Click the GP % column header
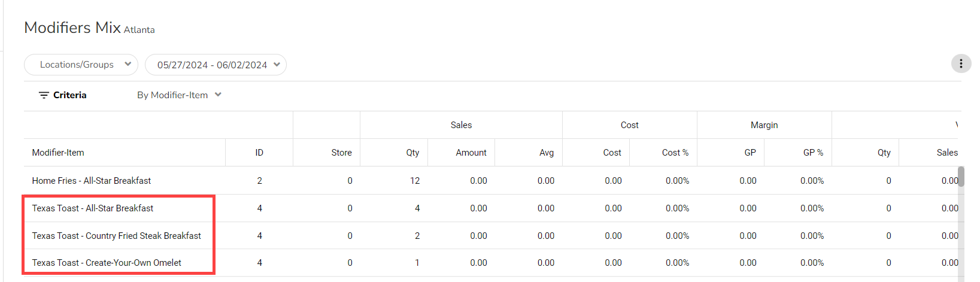Screen dimensions: 980x282 click(x=813, y=153)
